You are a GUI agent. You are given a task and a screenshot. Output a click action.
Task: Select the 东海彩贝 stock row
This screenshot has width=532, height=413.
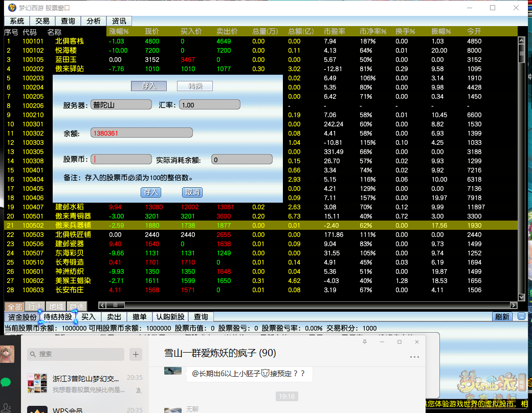tap(260, 253)
